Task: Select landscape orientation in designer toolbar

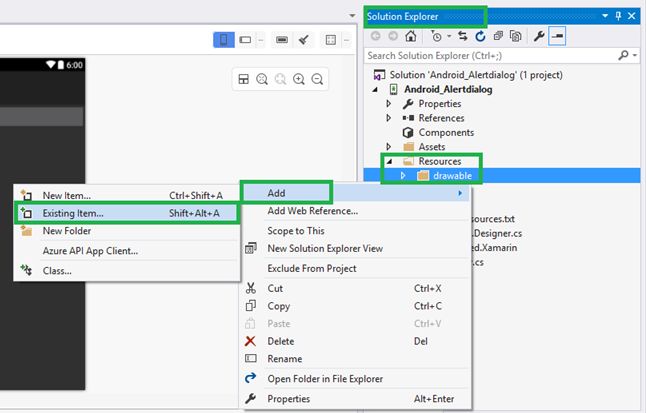Action: (246, 40)
